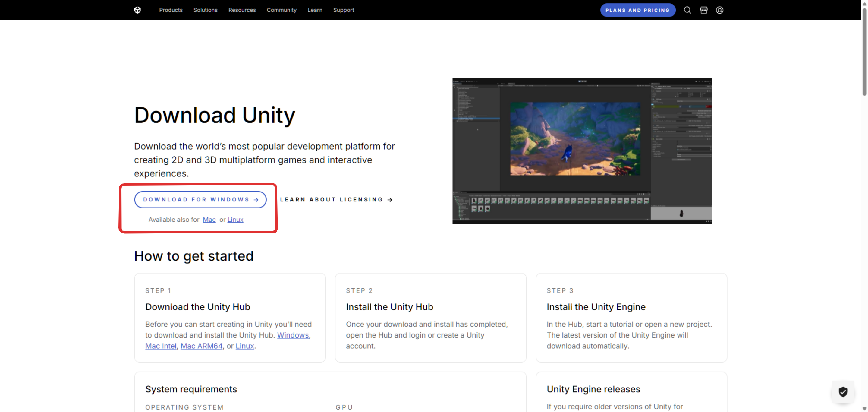Open the Mac ARM64 Unity Hub link

(202, 346)
